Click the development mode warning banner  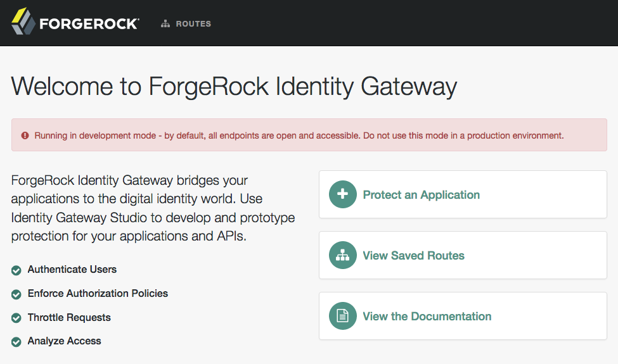click(x=309, y=135)
